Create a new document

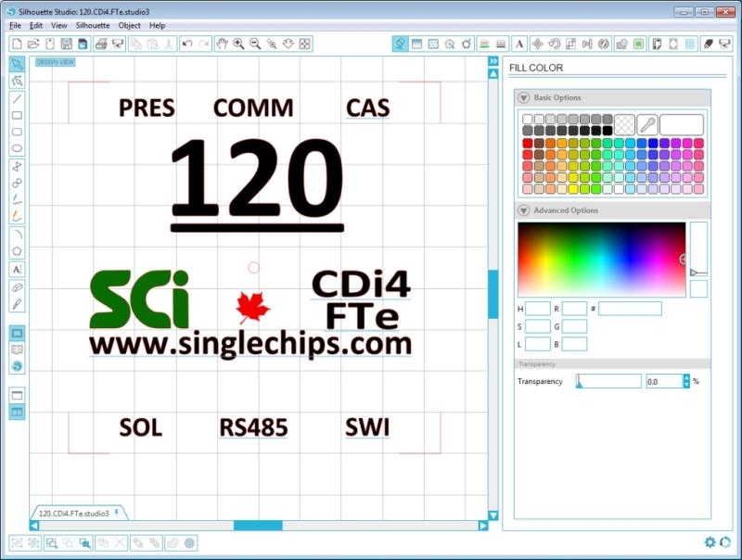coord(17,44)
